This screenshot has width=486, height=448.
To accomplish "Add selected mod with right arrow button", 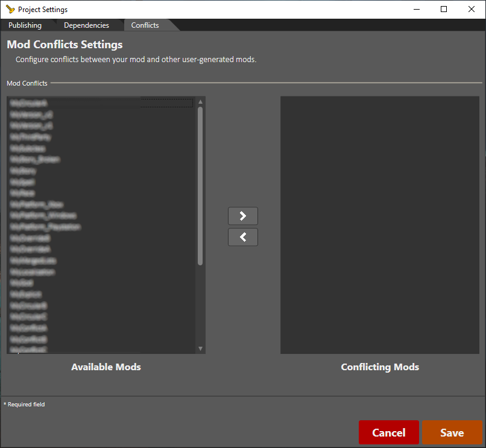I will tap(242, 216).
